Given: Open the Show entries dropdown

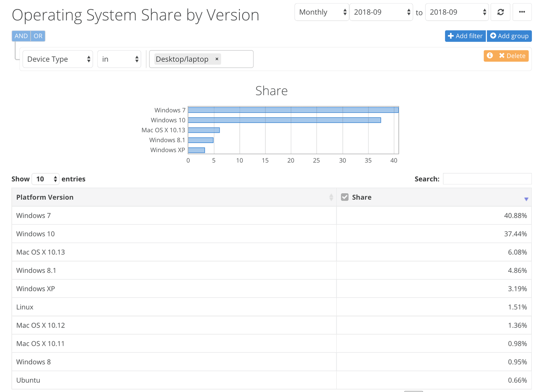Looking at the screenshot, I should tap(45, 179).
